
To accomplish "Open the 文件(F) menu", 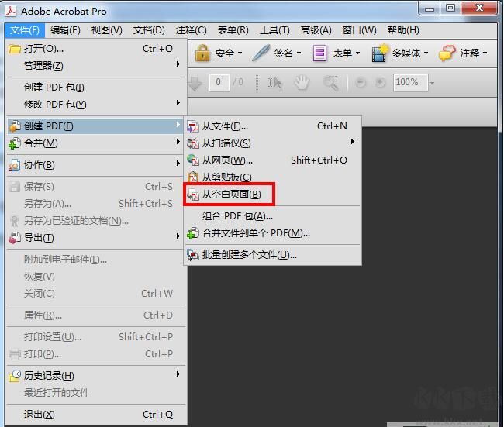I will coord(25,30).
